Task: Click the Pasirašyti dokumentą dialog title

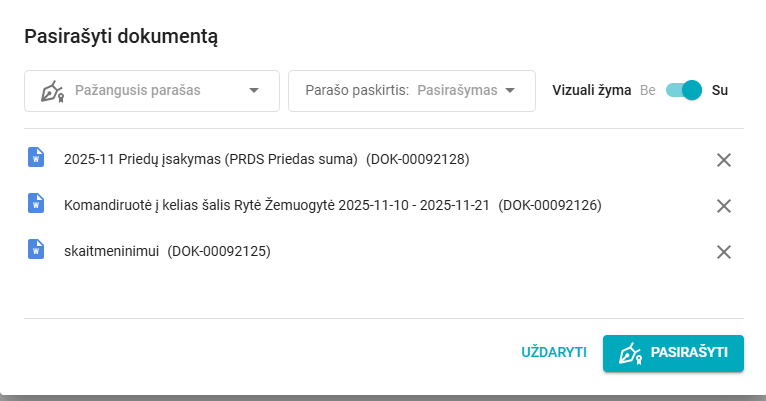Action: (121, 37)
